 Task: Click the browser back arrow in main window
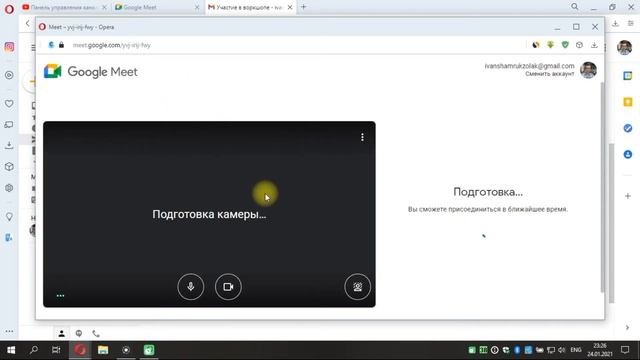pos(27,24)
